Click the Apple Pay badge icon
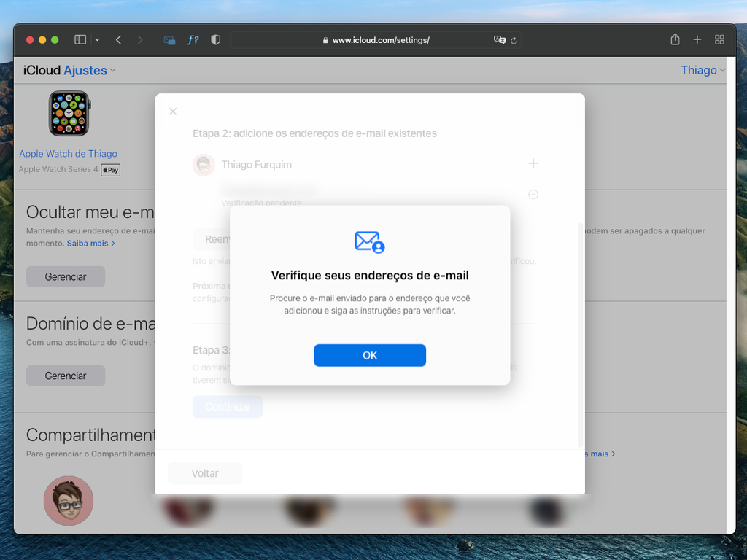The width and height of the screenshot is (747, 560). click(x=111, y=170)
